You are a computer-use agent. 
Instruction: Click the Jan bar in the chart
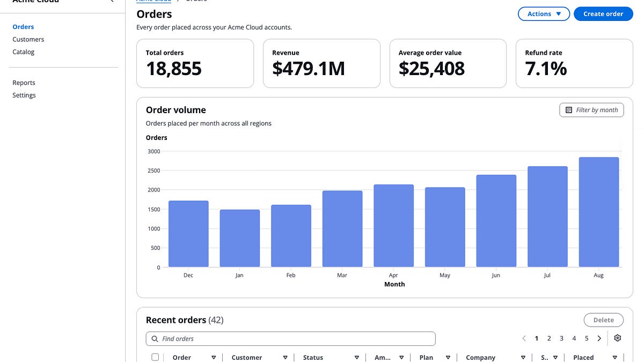(x=239, y=239)
